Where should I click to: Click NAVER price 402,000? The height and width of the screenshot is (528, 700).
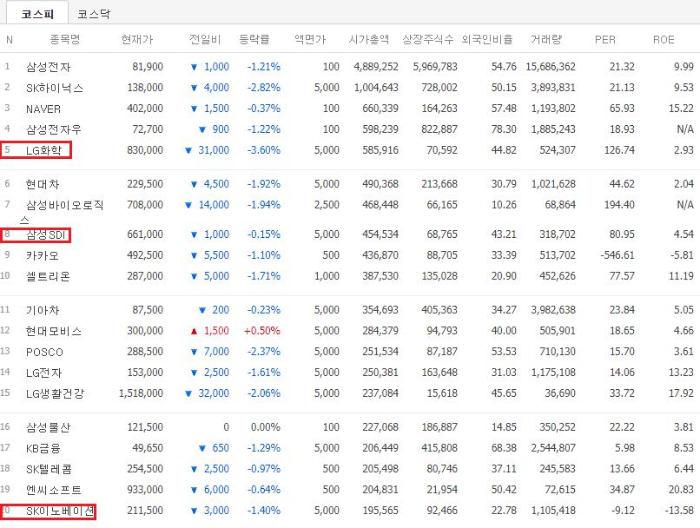145,108
